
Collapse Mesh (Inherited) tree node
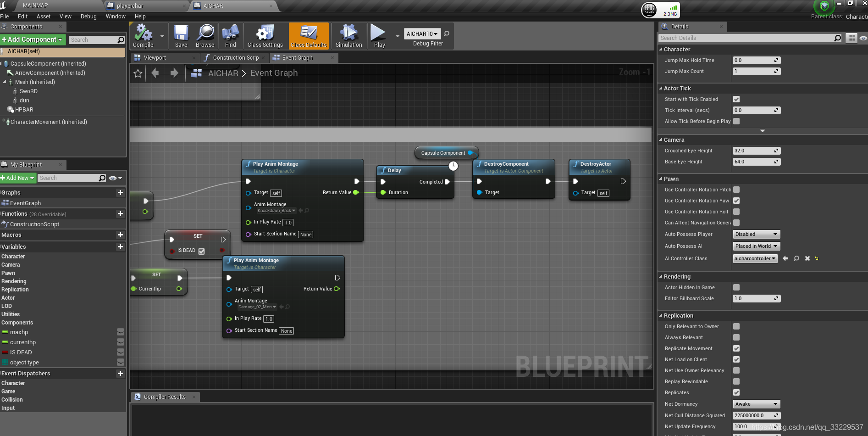pos(5,82)
